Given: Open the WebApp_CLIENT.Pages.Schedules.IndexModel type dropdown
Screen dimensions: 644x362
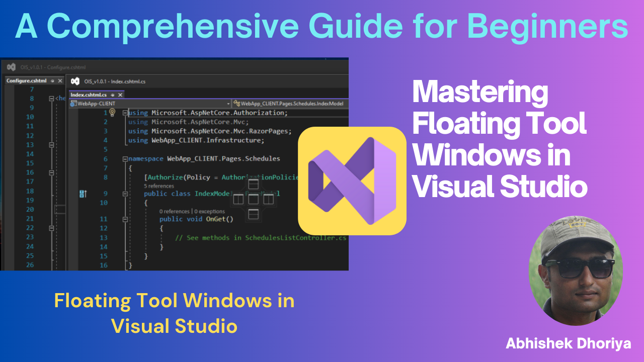Looking at the screenshot, I should point(290,104).
